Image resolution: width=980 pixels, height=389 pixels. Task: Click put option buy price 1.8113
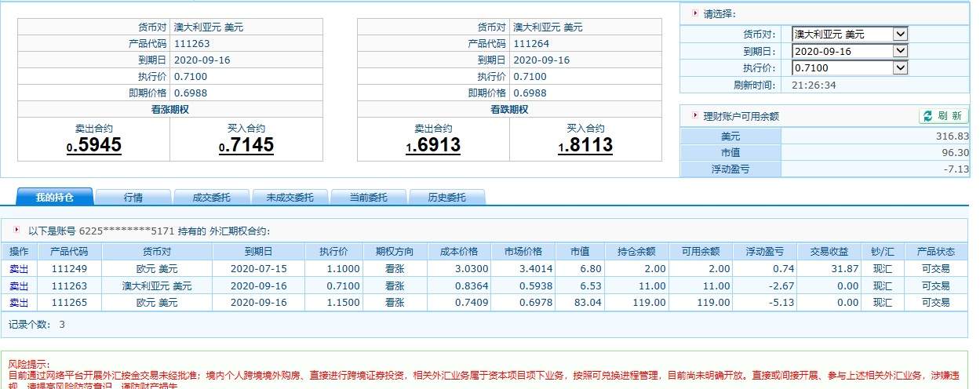click(586, 145)
